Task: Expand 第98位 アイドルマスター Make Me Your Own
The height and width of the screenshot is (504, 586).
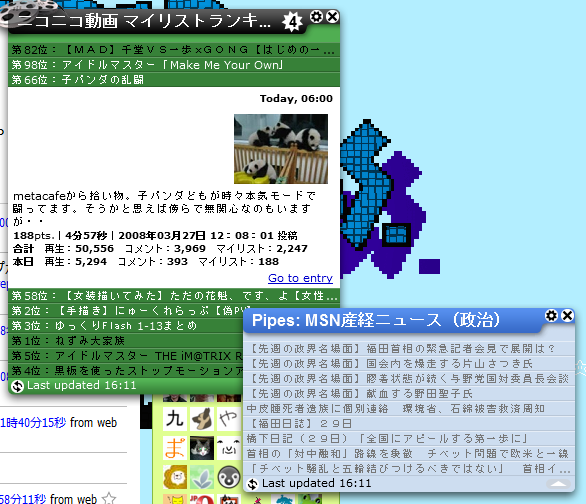Action: (x=174, y=65)
